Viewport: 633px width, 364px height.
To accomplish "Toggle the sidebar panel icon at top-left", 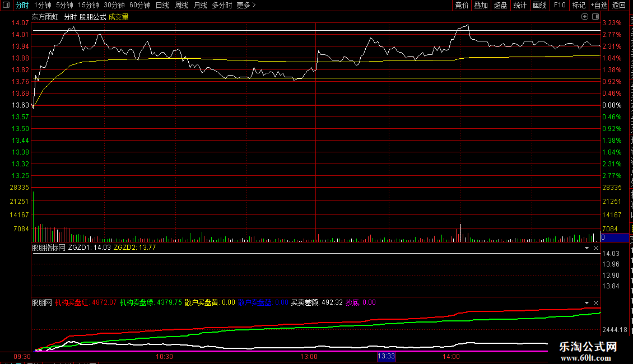I will tap(6, 5).
